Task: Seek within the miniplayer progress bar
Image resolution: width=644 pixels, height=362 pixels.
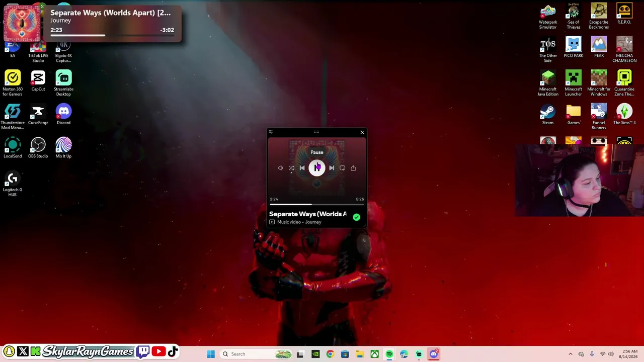Action: tap(316, 204)
